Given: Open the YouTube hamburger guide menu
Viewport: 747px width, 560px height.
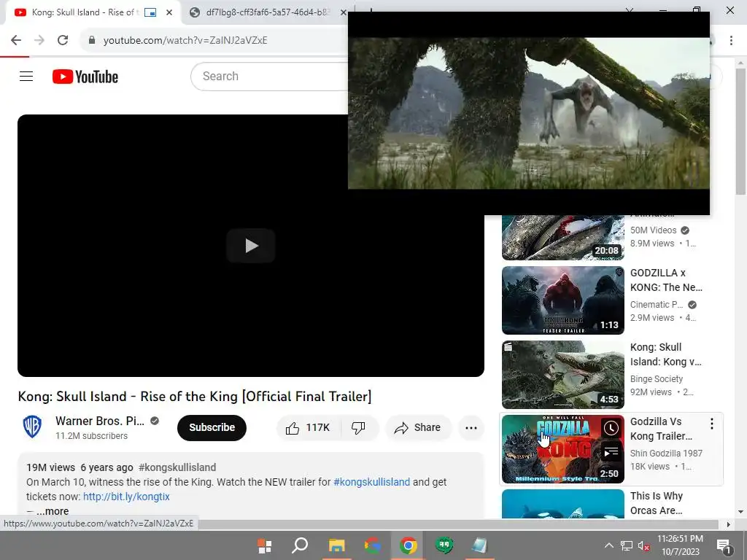Looking at the screenshot, I should click(26, 76).
